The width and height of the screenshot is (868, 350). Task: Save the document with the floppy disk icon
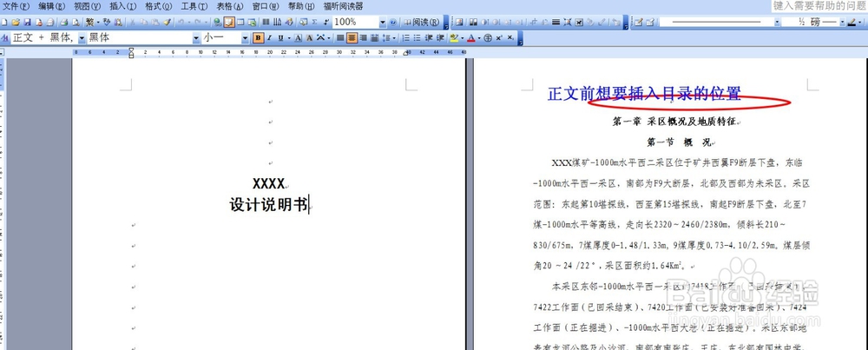pos(27,23)
